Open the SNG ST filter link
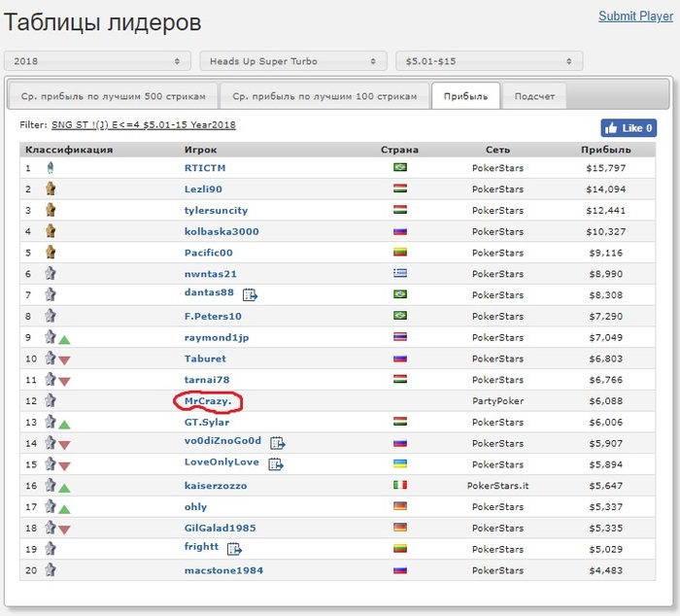The image size is (680, 616). (x=144, y=125)
